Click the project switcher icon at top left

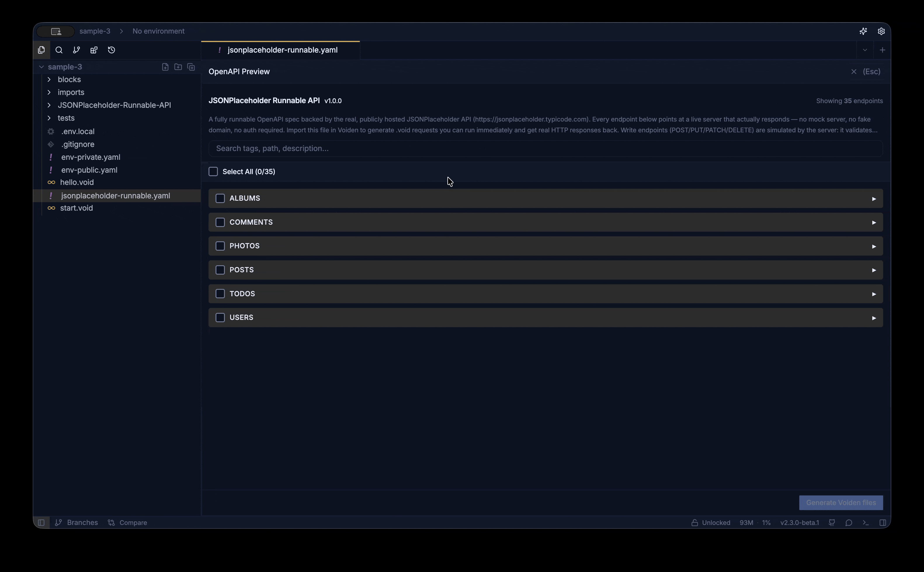(56, 31)
